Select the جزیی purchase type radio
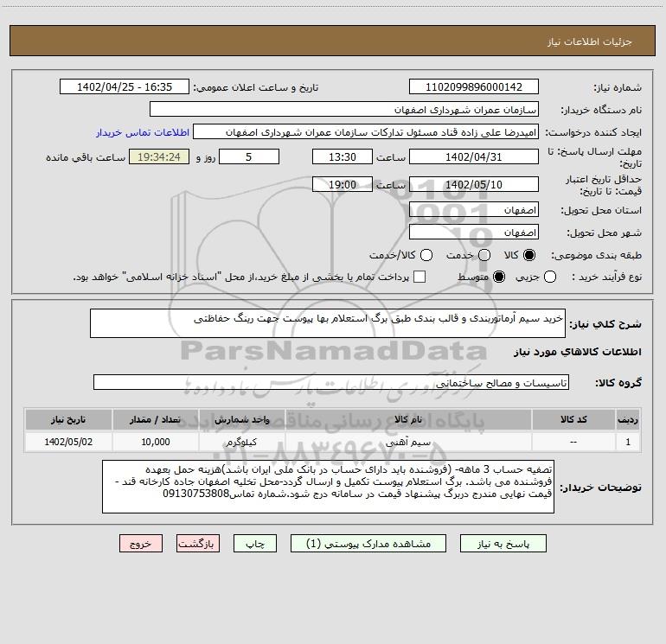Screen dimensions: 666x644 549,277
